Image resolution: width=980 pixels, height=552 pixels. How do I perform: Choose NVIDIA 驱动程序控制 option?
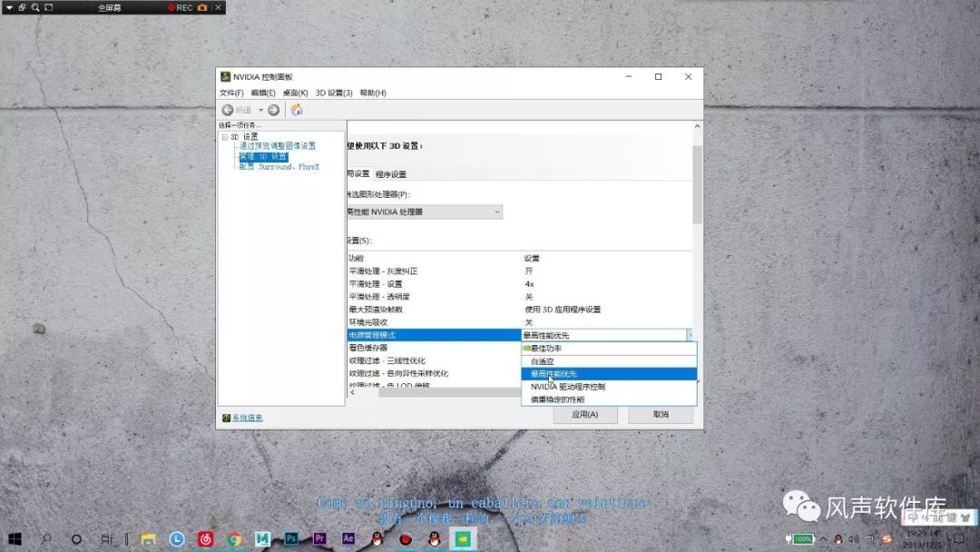[x=567, y=386]
